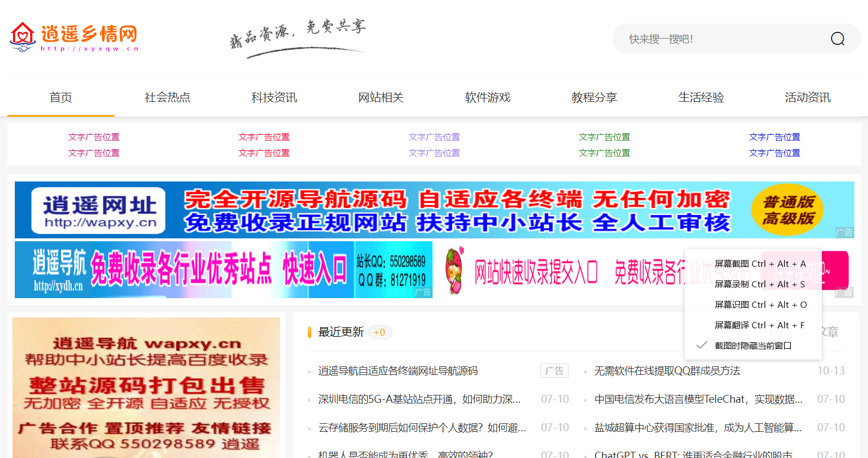Switch to 社会热点 navigation tab
This screenshot has height=458, width=868.
pos(167,97)
